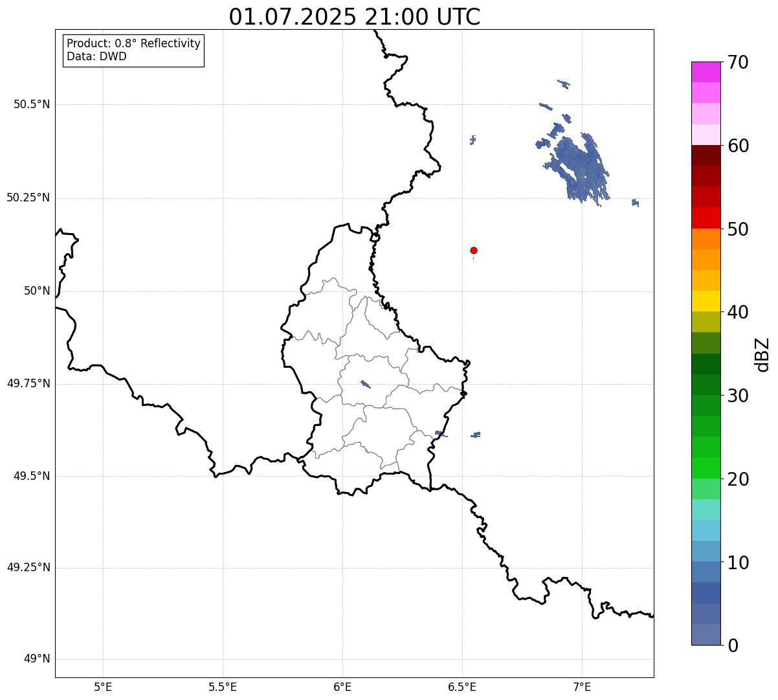Click the colorbar tick label '40'

(x=738, y=312)
